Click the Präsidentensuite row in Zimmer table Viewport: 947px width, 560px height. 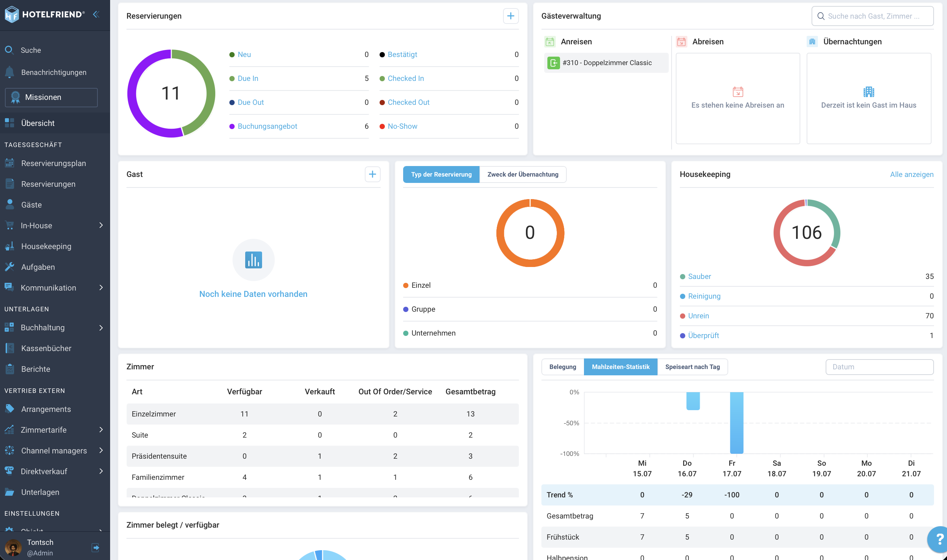[323, 456]
